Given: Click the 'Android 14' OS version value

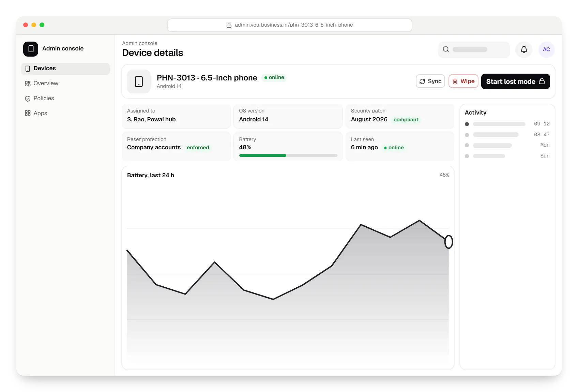Looking at the screenshot, I should (x=254, y=120).
